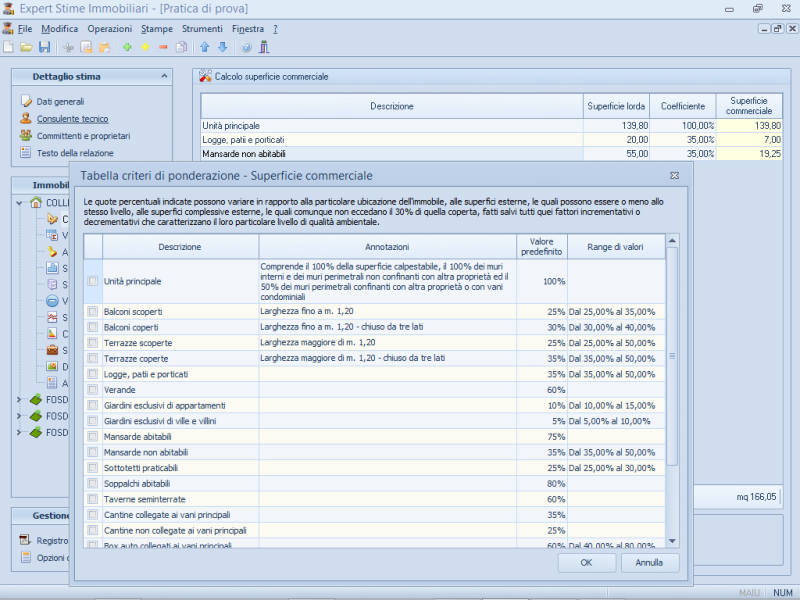
Task: Click the Copy toolbar icon
Action: pyautogui.click(x=86, y=47)
